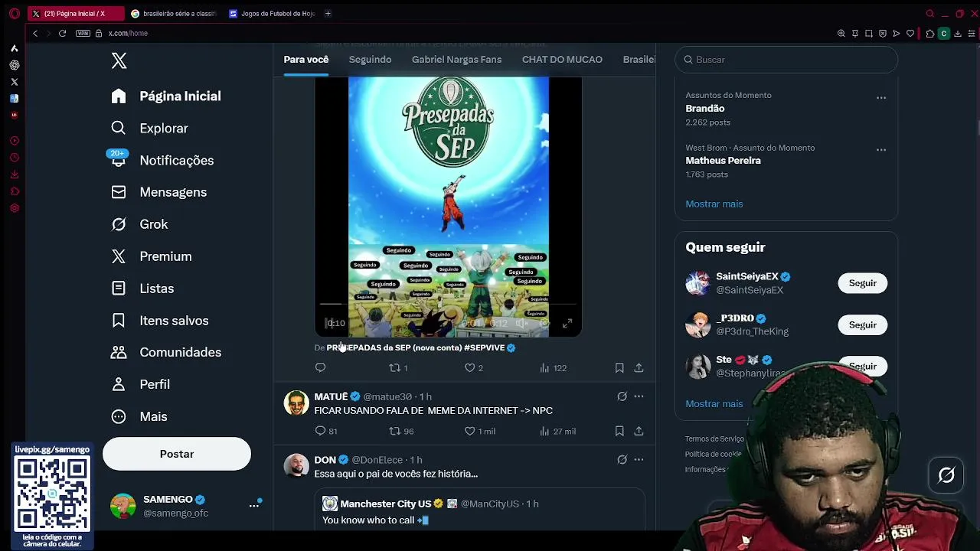The width and height of the screenshot is (980, 551).
Task: Open the CHAT DO MUCAO tab
Action: click(562, 60)
